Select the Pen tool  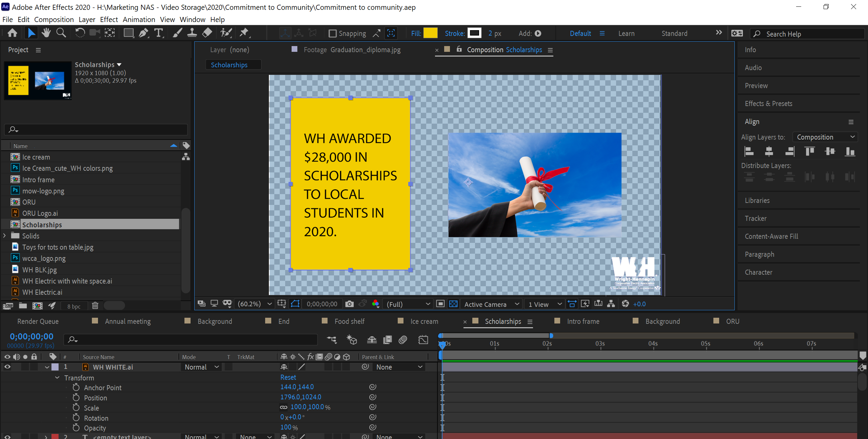(143, 33)
